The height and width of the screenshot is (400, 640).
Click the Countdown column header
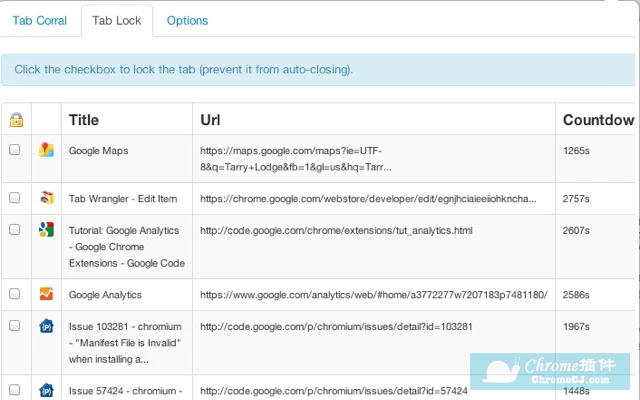[598, 120]
